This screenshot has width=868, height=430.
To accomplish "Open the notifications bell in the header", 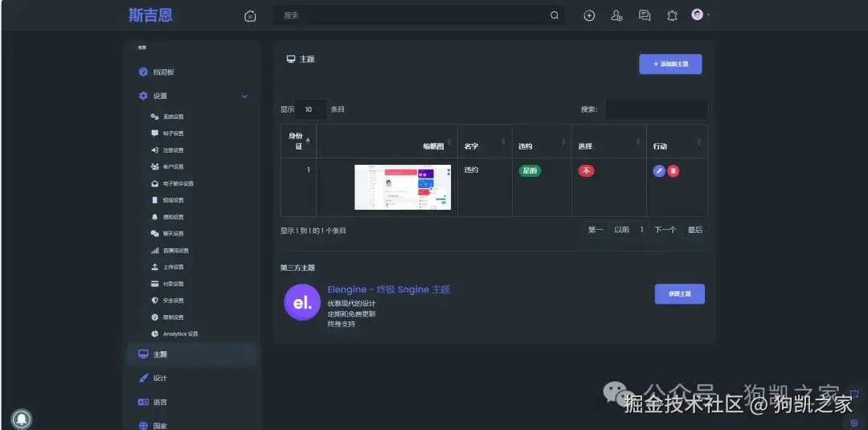I will click(x=672, y=15).
